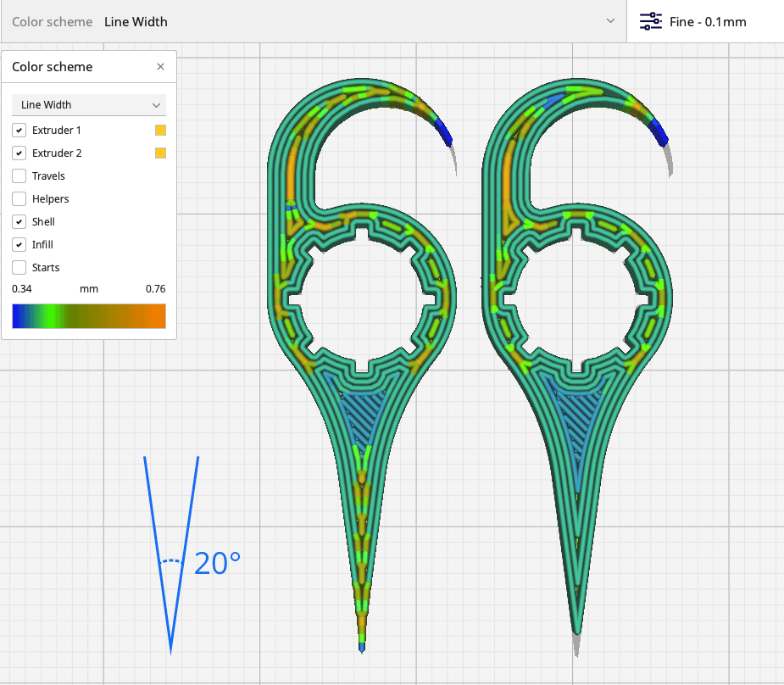Viewport: 784px width, 685px height.
Task: Hide the Shell lines via checkbox
Action: [x=19, y=222]
